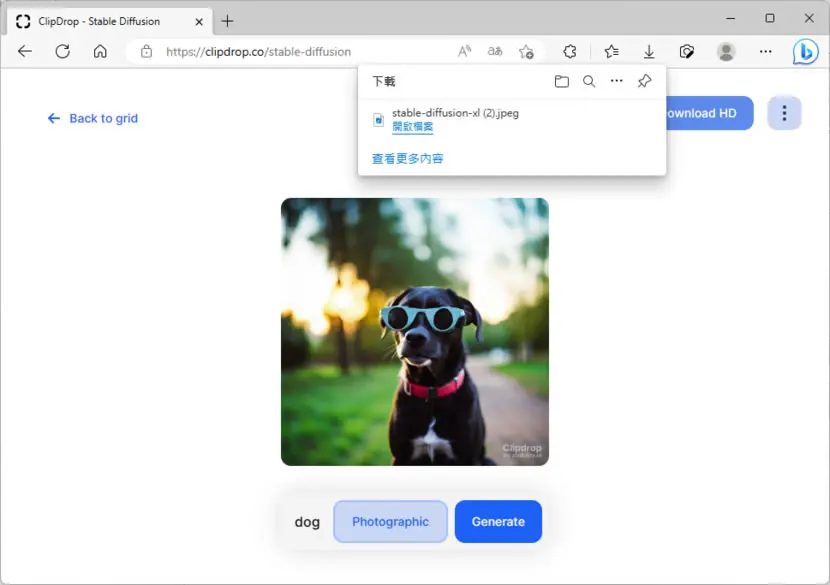Select the ClipDrop - Stable Diffusion tab
Screen dimensions: 830x585
tap(110, 21)
